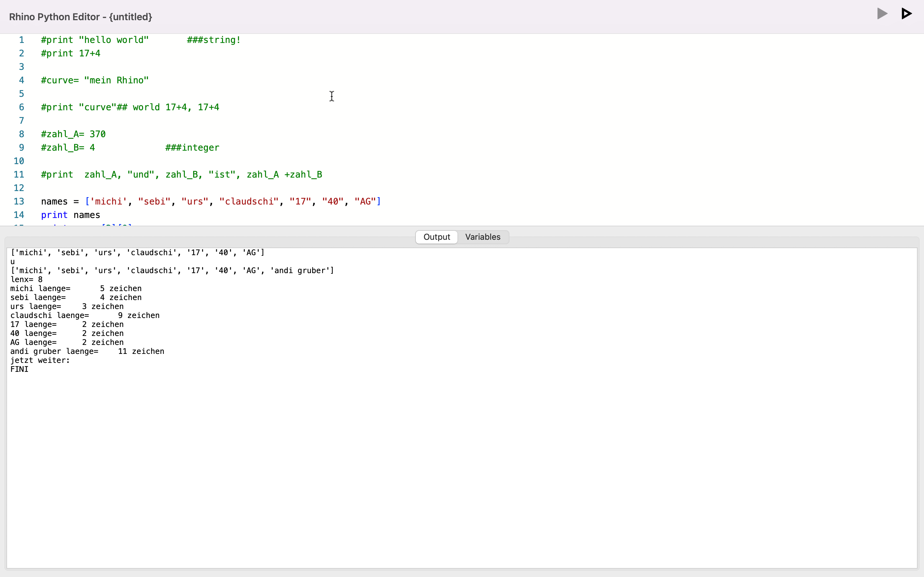
Task: Click line number 1 in the gutter
Action: coord(21,40)
